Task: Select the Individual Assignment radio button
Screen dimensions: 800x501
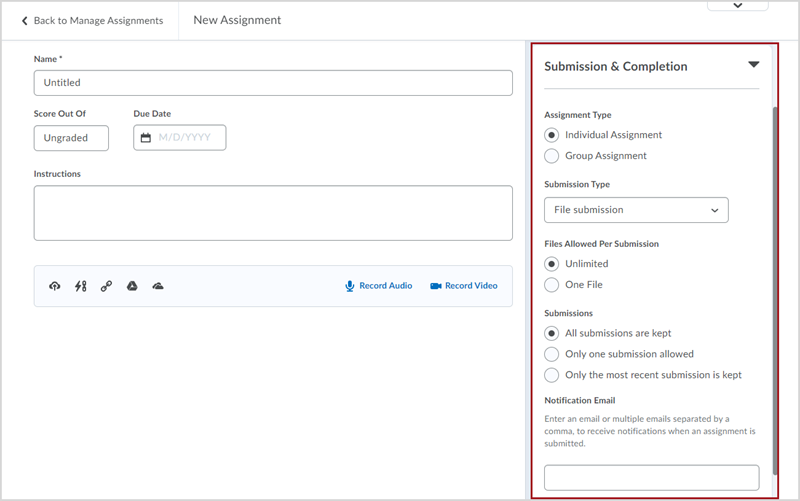Action: click(x=552, y=135)
